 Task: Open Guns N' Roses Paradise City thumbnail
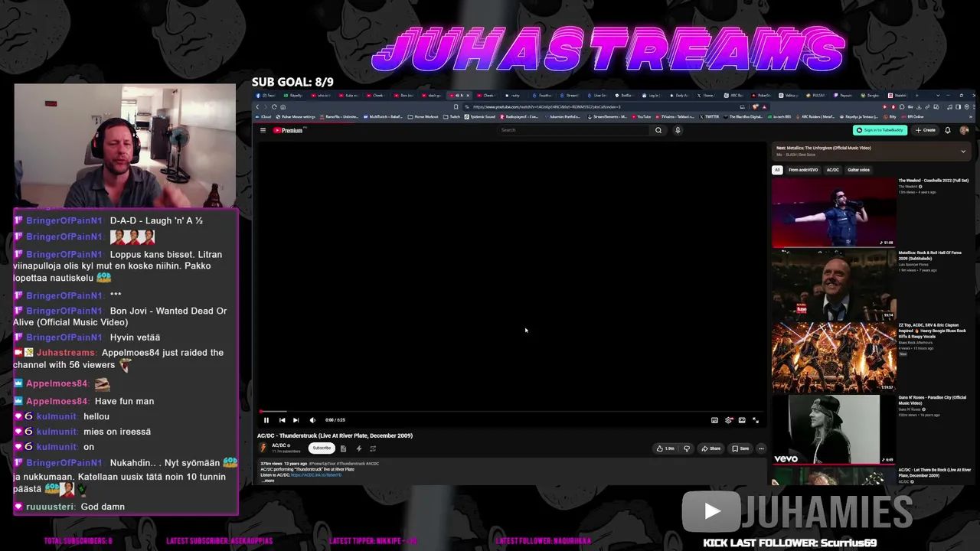tap(834, 429)
